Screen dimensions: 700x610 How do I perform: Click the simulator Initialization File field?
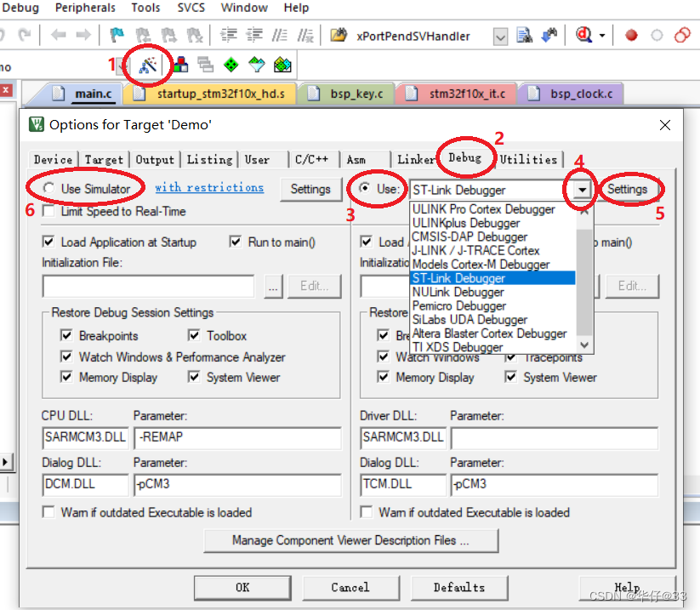pos(148,286)
